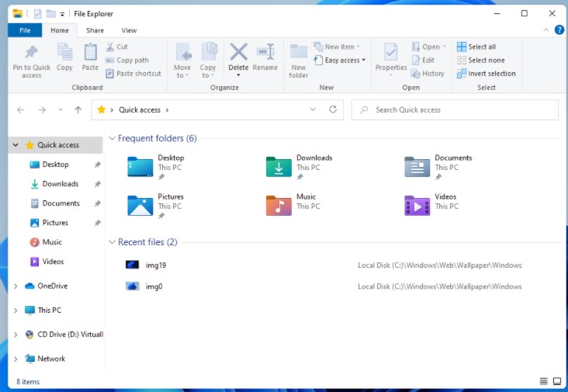Click the Refresh button

pos(333,109)
